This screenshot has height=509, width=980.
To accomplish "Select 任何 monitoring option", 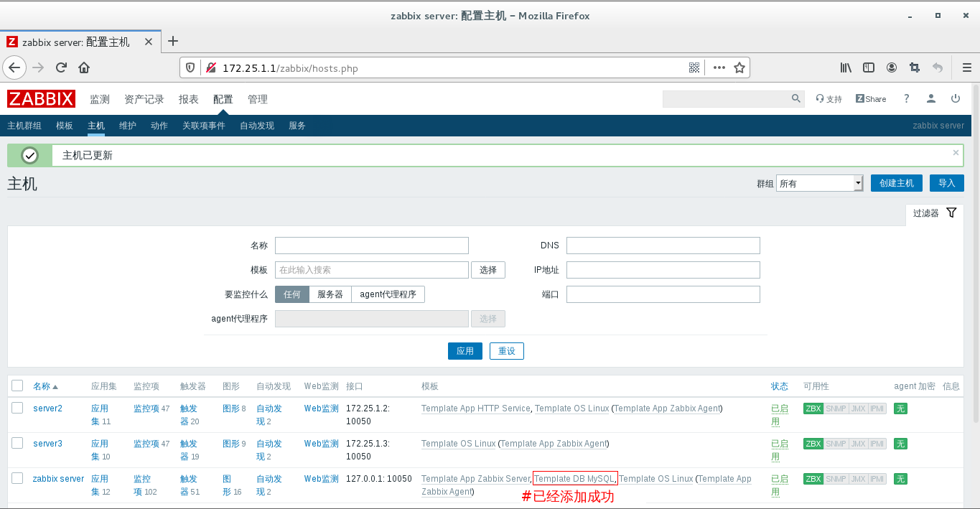I will tap(292, 294).
